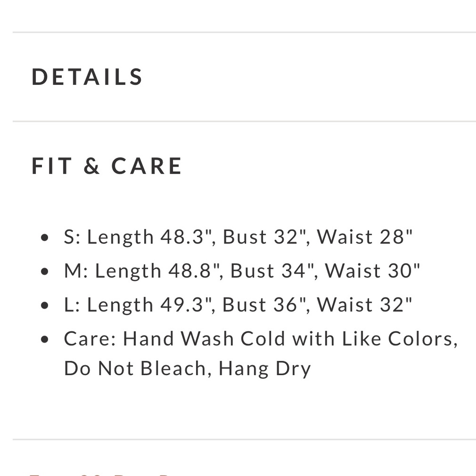476x476 pixels.
Task: Click the "Hang Dry" text
Action: tap(264, 368)
